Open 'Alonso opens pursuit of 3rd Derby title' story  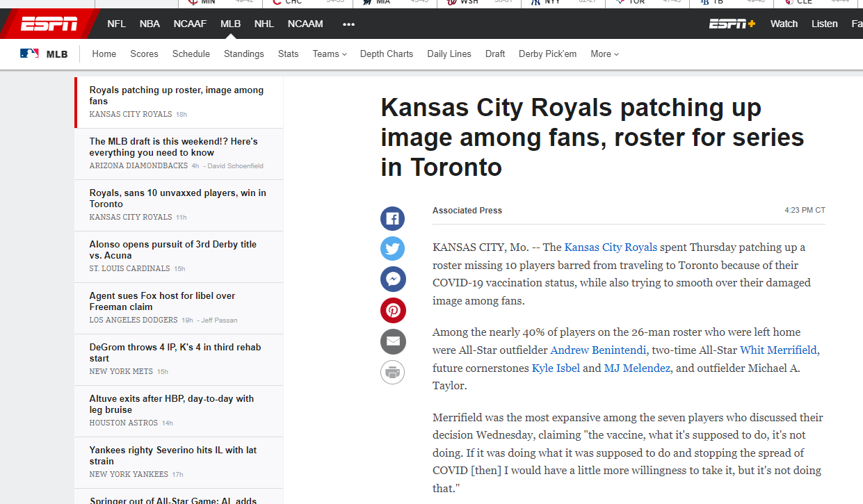tap(173, 250)
